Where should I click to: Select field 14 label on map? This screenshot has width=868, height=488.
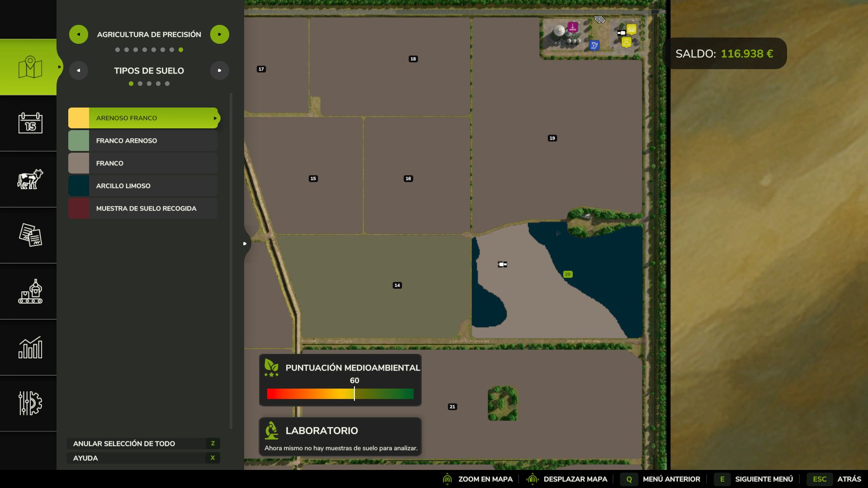397,285
